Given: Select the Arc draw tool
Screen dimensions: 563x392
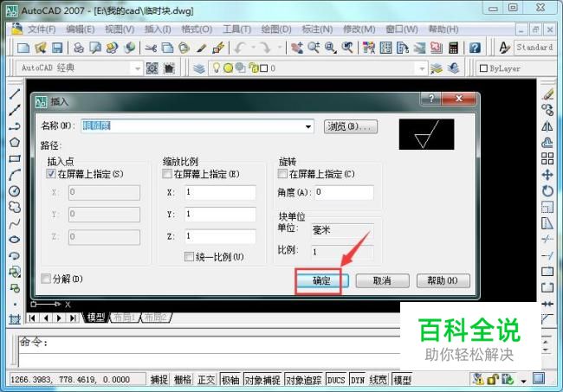Looking at the screenshot, I should [15, 175].
